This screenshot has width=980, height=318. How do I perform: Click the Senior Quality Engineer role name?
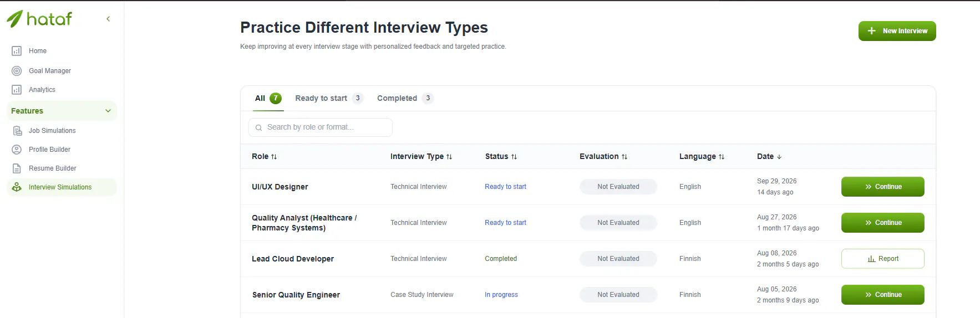tap(296, 295)
